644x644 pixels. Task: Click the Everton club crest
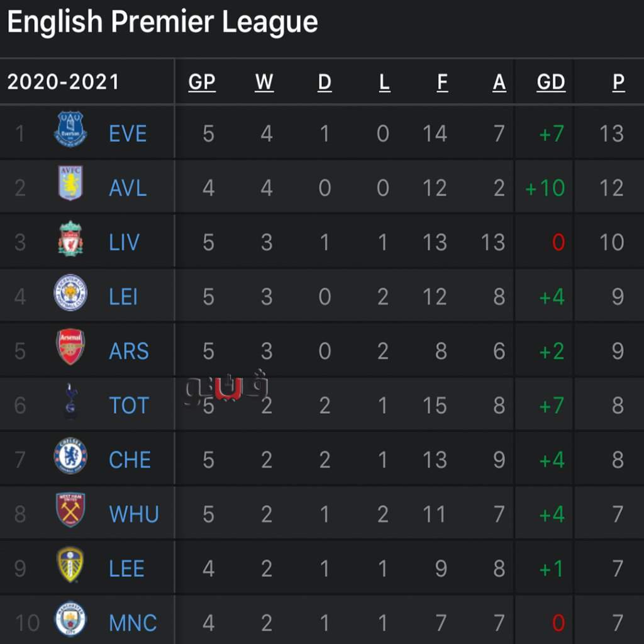coord(70,130)
